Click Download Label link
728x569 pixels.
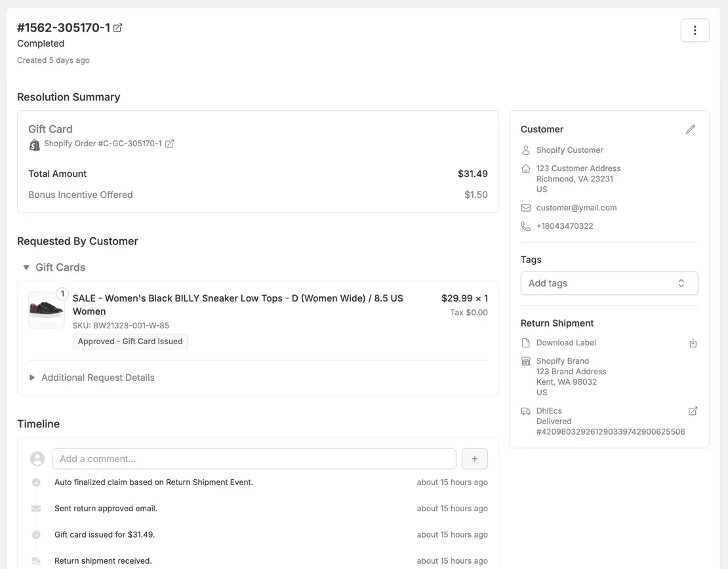565,343
